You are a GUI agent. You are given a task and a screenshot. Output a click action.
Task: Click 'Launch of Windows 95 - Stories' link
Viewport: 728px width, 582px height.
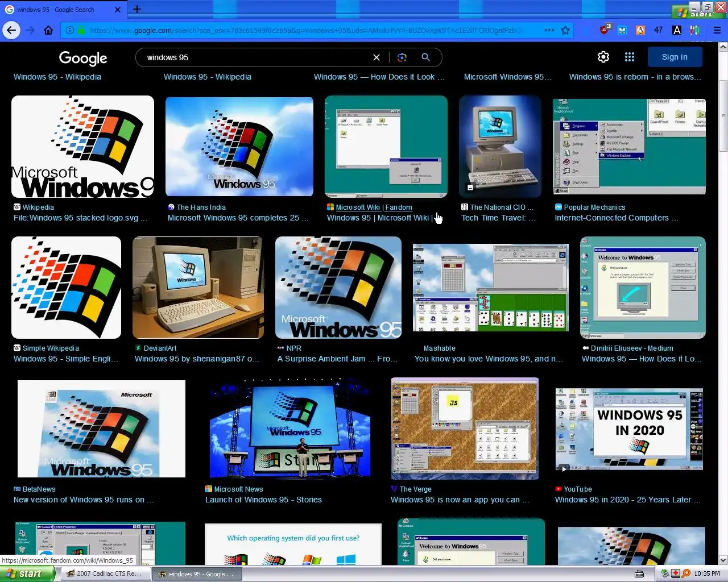point(263,500)
